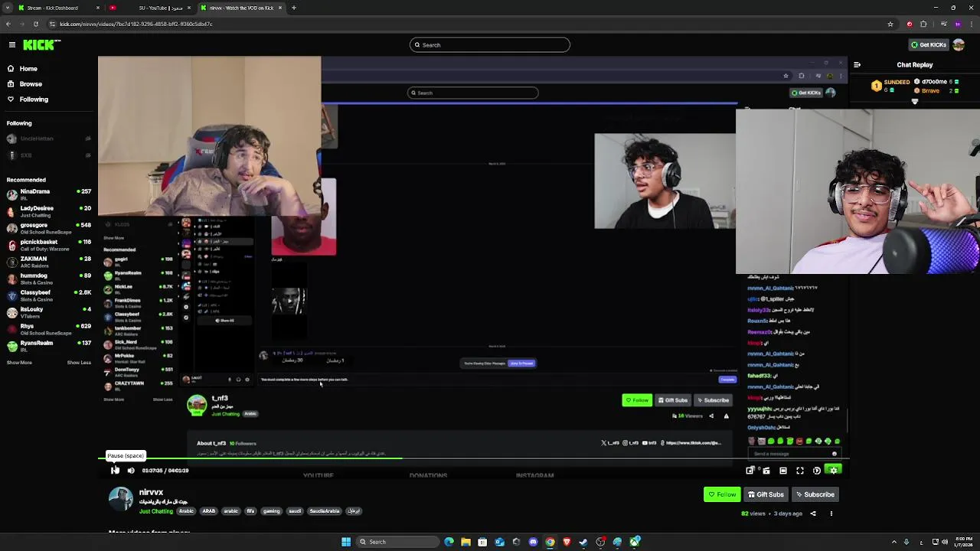
Task: Open the VOD more options menu
Action: click(x=831, y=514)
